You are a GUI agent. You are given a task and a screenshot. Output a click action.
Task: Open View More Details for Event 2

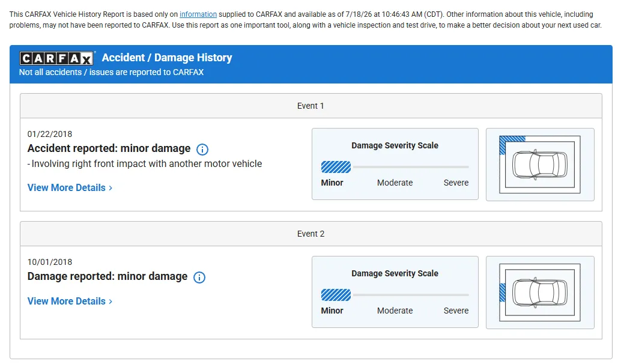point(70,302)
